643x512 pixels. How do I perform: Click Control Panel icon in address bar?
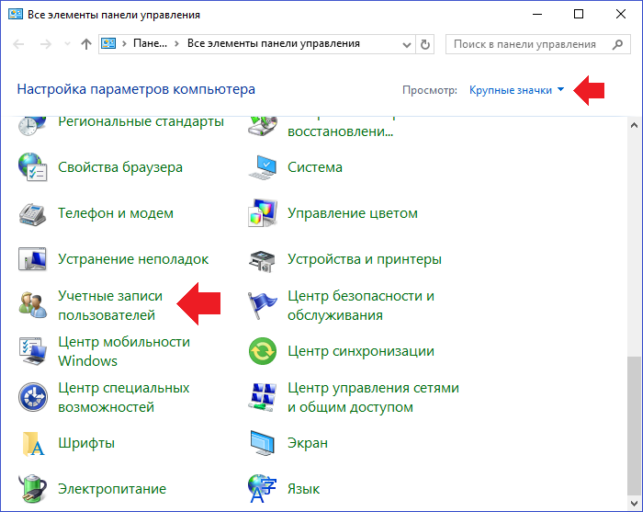(x=109, y=43)
